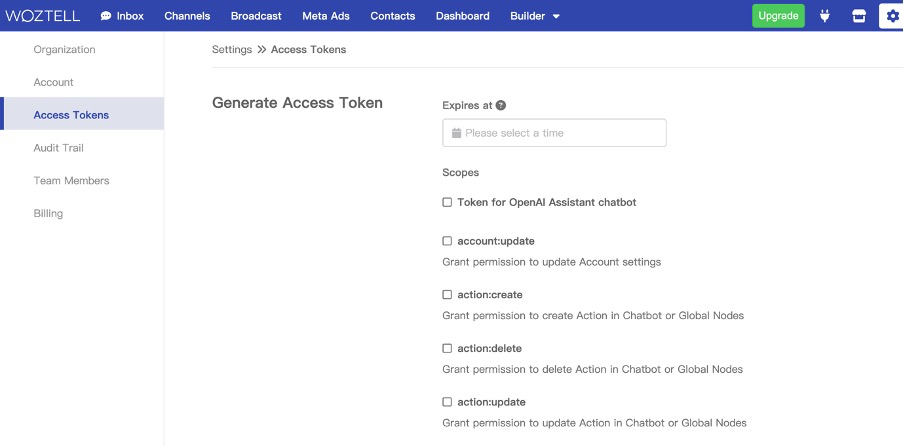Go to Channels in top navigation

[x=187, y=16]
